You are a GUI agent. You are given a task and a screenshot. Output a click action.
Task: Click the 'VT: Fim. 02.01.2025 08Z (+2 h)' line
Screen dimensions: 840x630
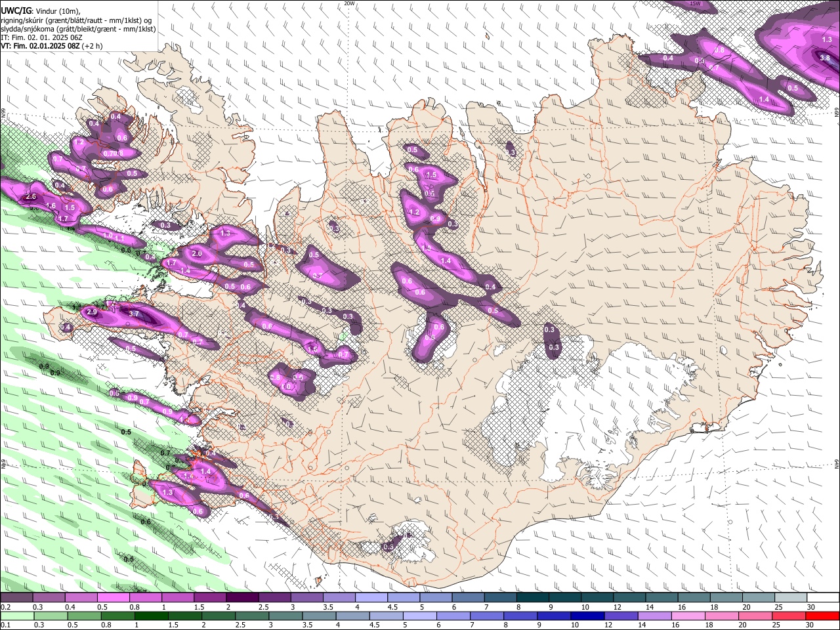coord(52,46)
